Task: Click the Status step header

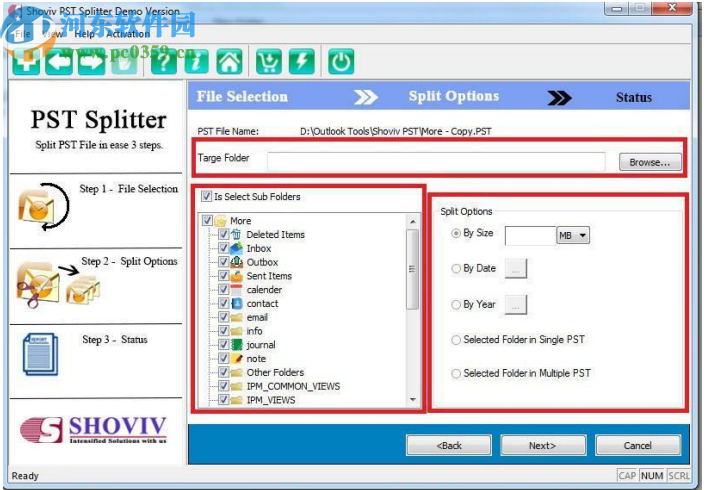Action: pos(633,97)
